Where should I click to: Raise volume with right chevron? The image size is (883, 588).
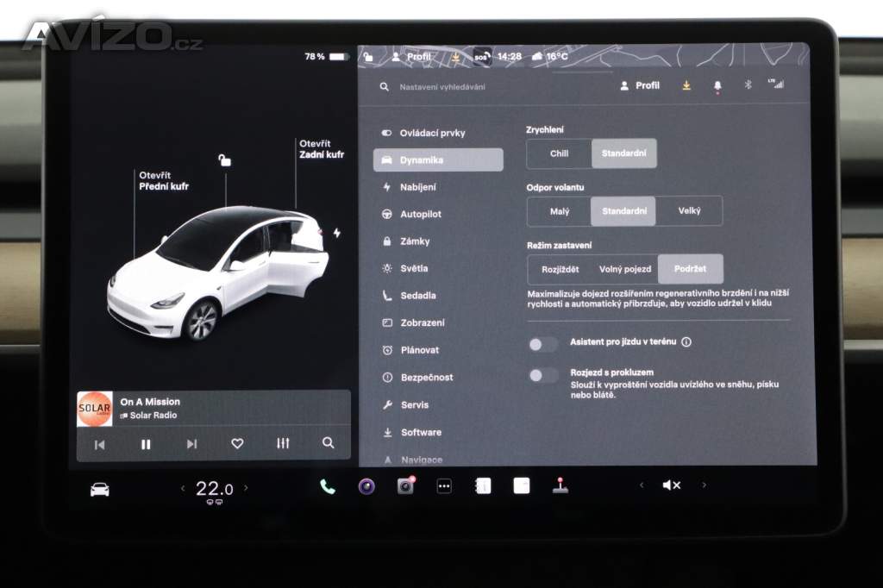[x=704, y=485]
